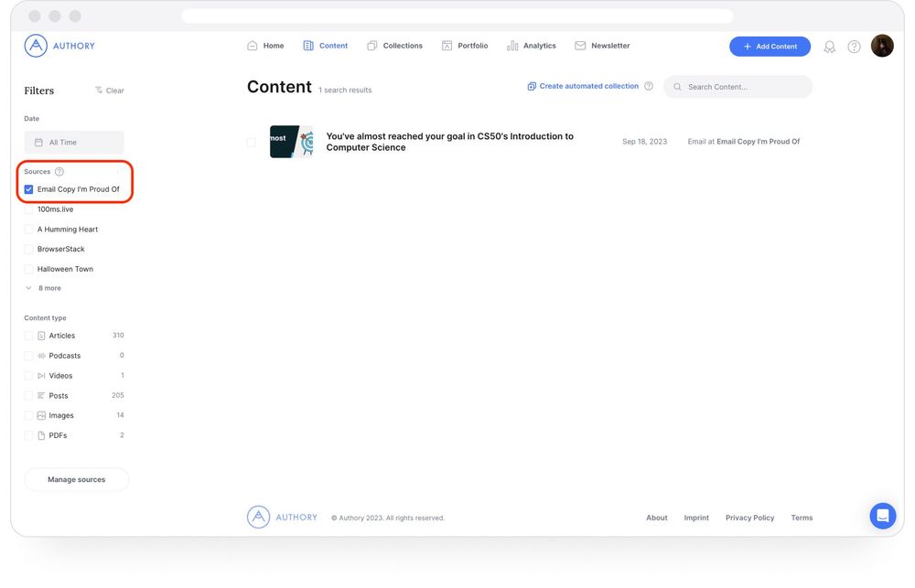This screenshot has width=915, height=588.
Task: Click the Newsletter envelope icon
Action: 579,45
